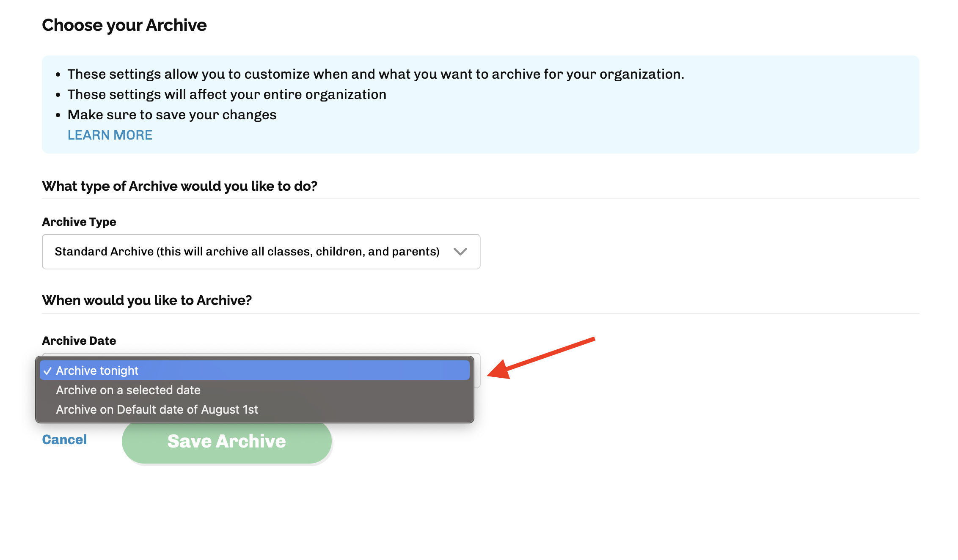Click the Make sure to save your changes note

[172, 115]
